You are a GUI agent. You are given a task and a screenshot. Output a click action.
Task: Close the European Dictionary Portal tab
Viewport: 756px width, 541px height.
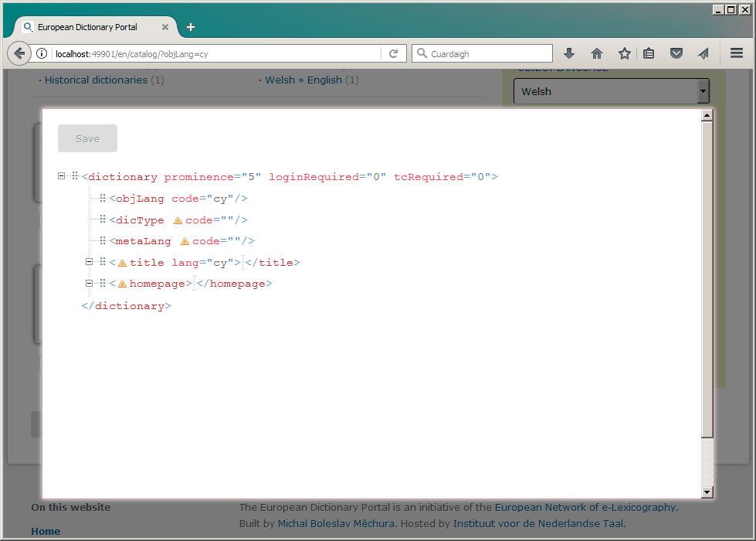[165, 27]
